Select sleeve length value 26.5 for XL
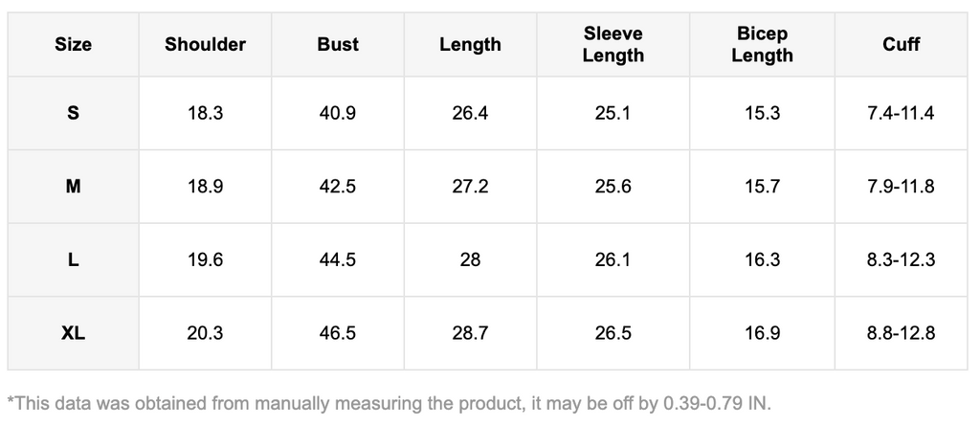Viewport: 980px width, 426px height. tap(613, 333)
